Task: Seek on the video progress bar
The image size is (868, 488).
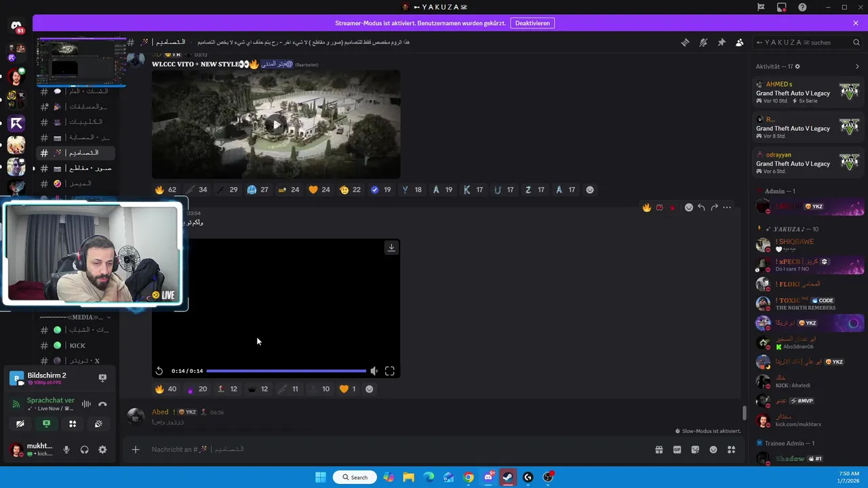Action: click(285, 371)
